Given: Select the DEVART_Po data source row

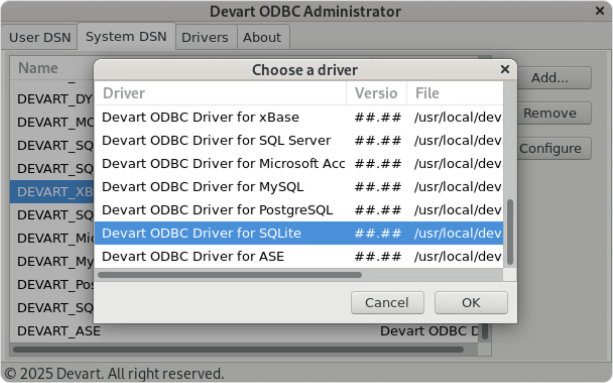Looking at the screenshot, I should (x=52, y=285).
